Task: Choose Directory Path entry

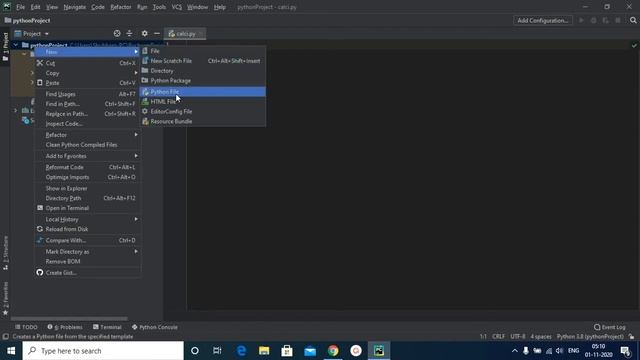Action: coord(87,198)
